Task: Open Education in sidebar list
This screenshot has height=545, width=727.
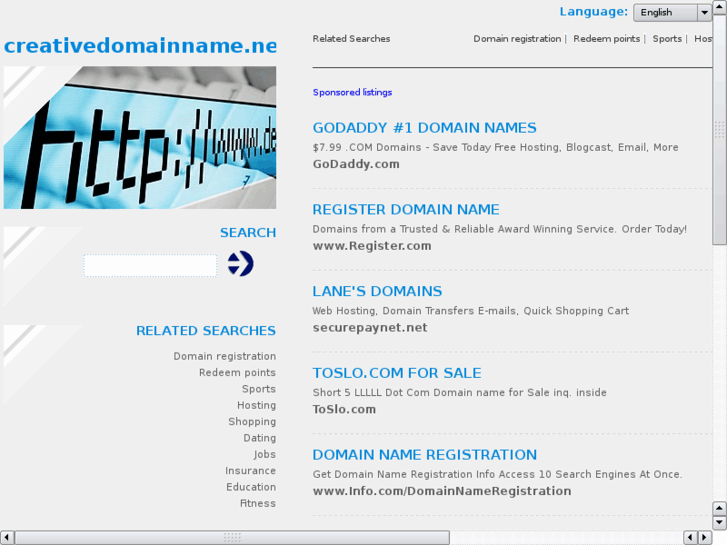Action: click(251, 487)
